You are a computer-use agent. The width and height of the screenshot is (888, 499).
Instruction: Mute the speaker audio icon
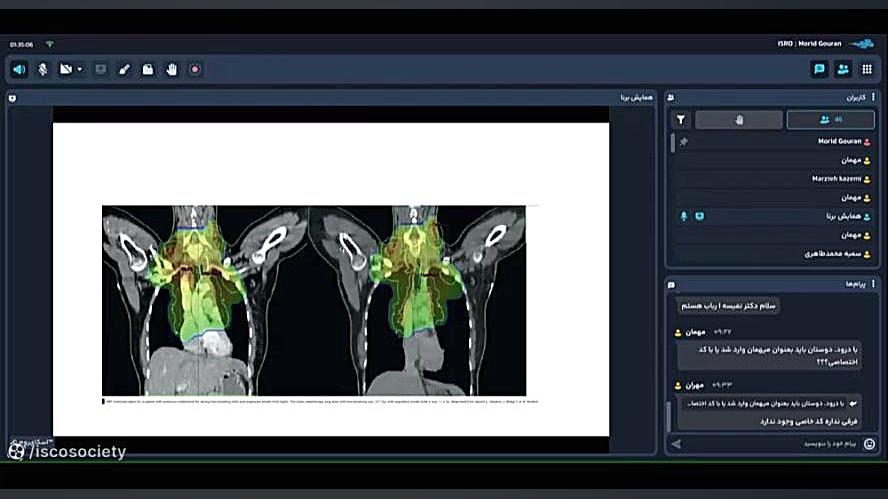pyautogui.click(x=19, y=70)
